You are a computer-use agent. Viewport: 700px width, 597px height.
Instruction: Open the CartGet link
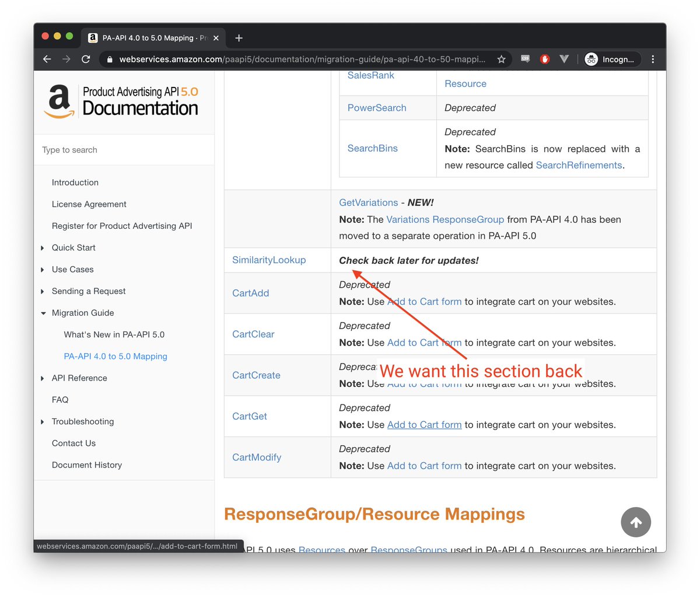click(250, 416)
